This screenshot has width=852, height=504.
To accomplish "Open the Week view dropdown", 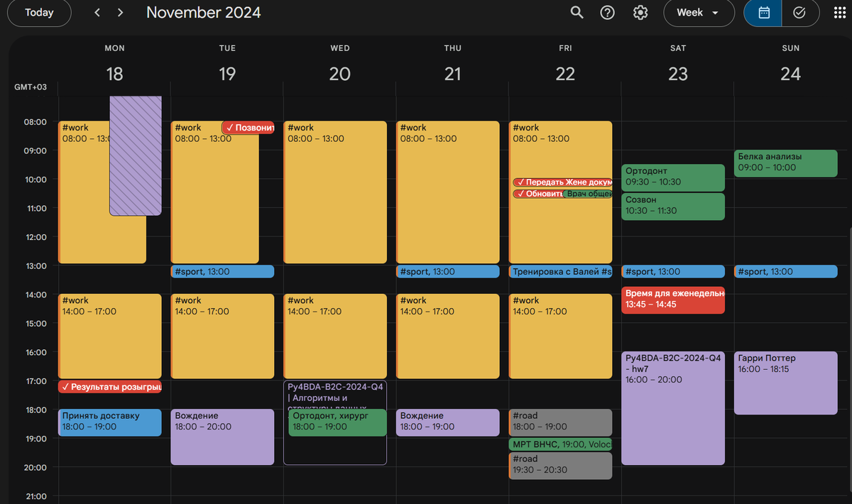I will (x=699, y=13).
